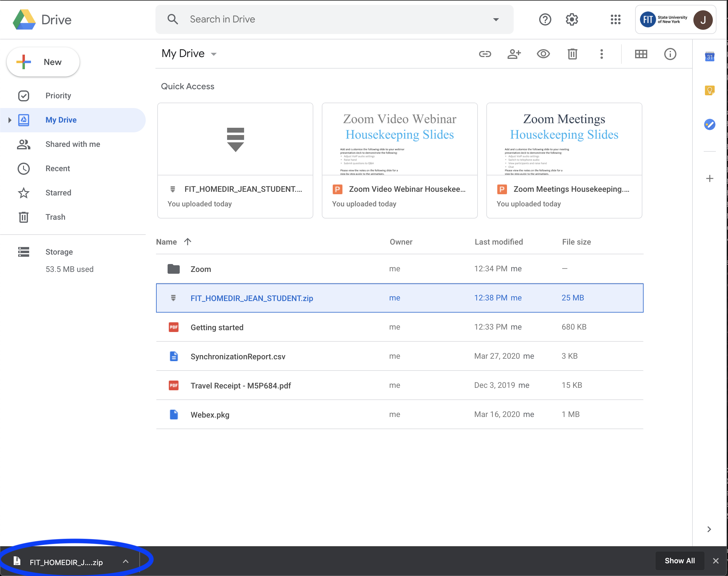Click the Get add-ons plus icon
This screenshot has width=728, height=576.
[710, 178]
